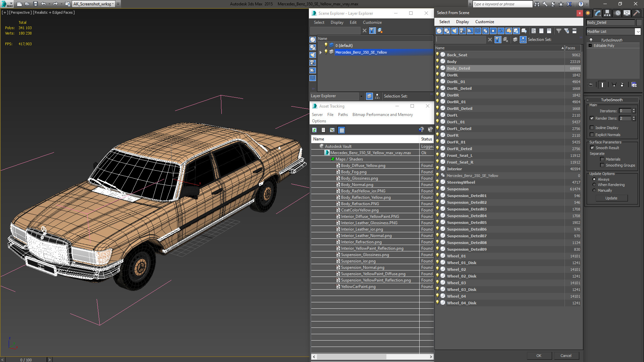
Task: Open the Modify command panel tab
Action: coord(598,13)
